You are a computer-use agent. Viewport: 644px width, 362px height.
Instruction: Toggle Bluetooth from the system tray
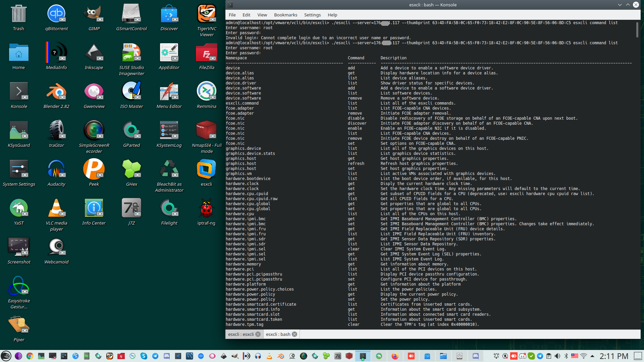(x=566, y=356)
